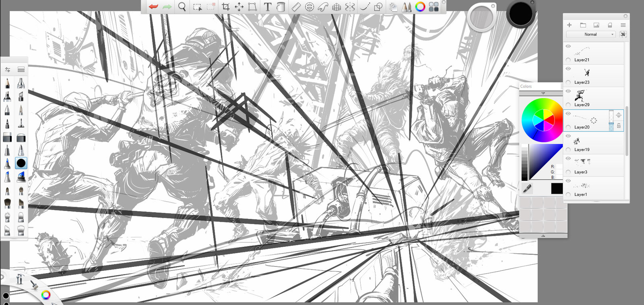Toggle visibility of Layer29
644x305 pixels.
568,91
